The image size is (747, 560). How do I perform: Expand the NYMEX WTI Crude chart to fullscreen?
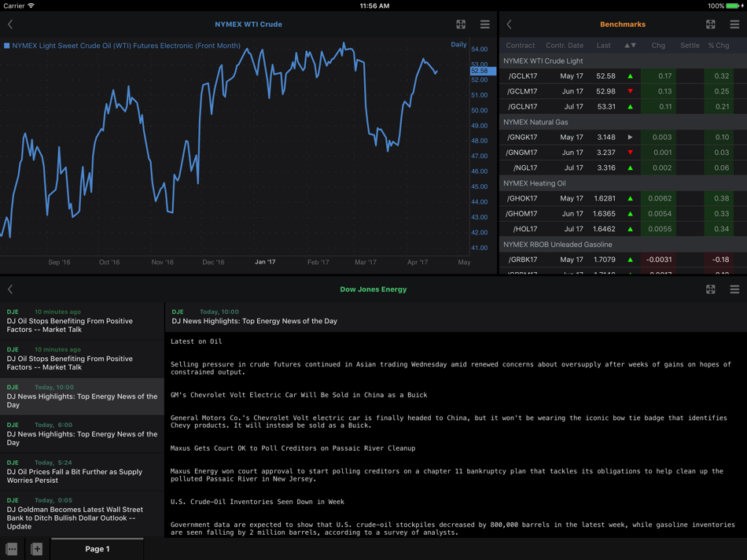(x=462, y=24)
